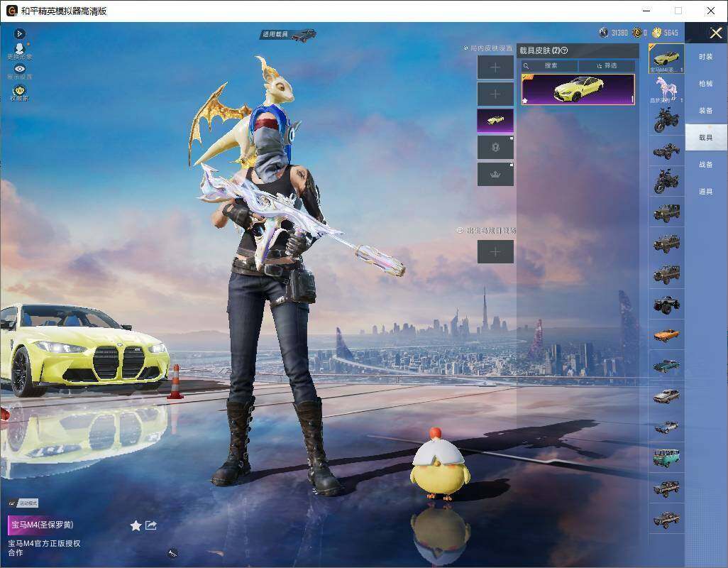
Task: Click the 宝马M4(圣保罗黄) name label
Action: 43,525
